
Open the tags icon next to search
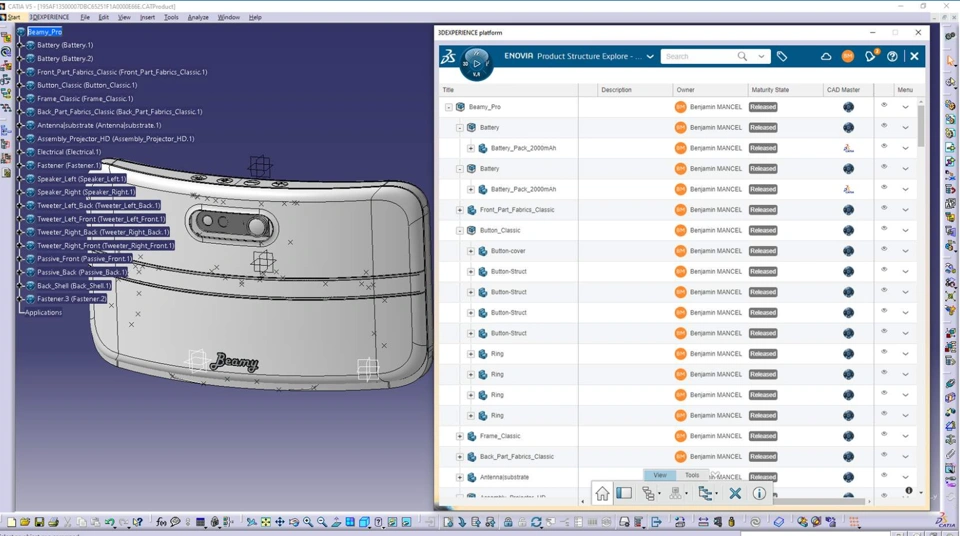click(x=782, y=56)
